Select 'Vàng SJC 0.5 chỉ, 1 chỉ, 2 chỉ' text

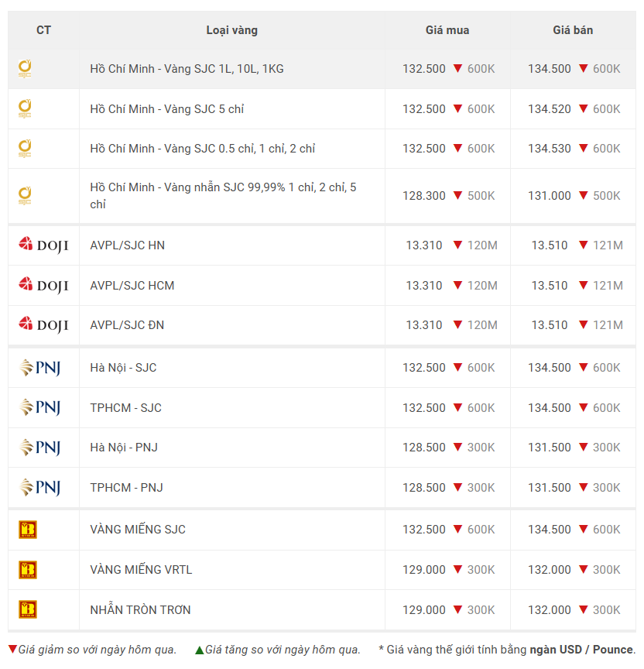click(x=240, y=149)
